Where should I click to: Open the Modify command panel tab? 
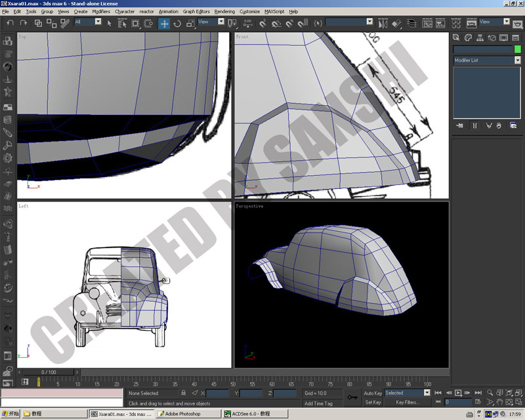[x=468, y=38]
